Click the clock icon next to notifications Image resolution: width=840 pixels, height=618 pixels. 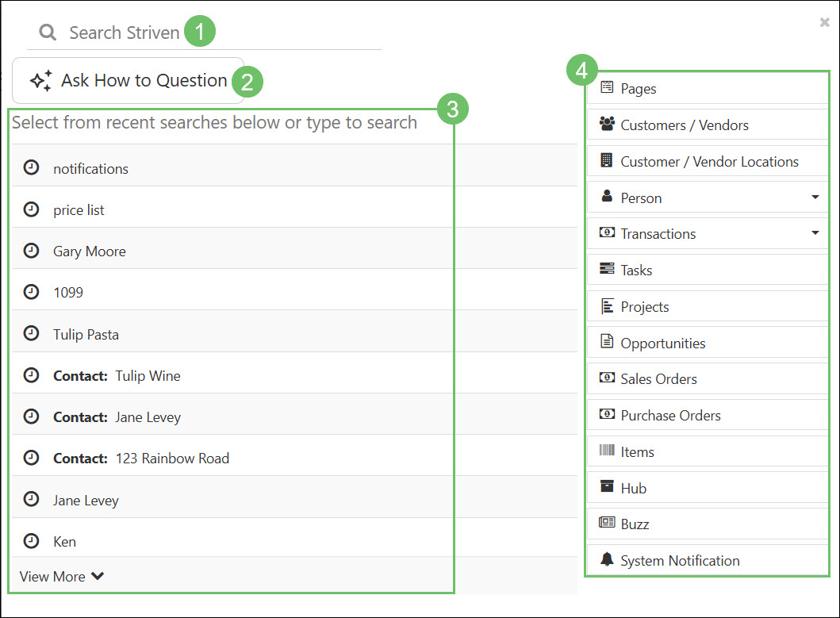pos(32,167)
